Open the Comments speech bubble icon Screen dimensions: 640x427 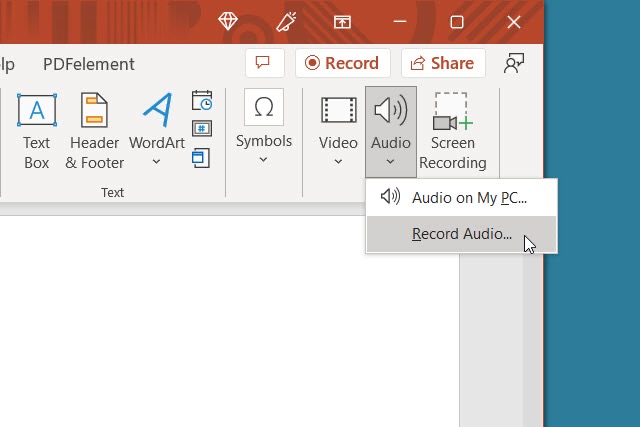pos(263,63)
